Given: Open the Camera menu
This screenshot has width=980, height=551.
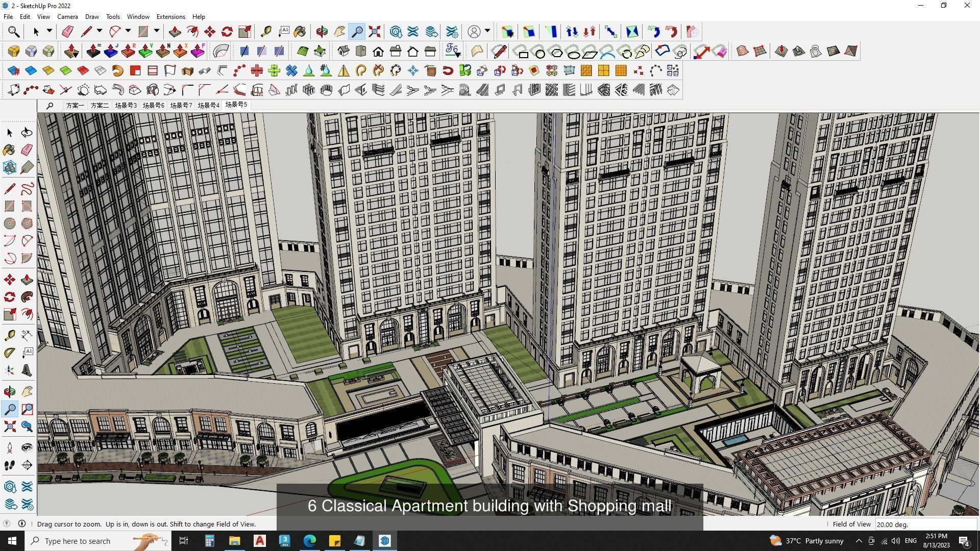Looking at the screenshot, I should click(x=67, y=16).
